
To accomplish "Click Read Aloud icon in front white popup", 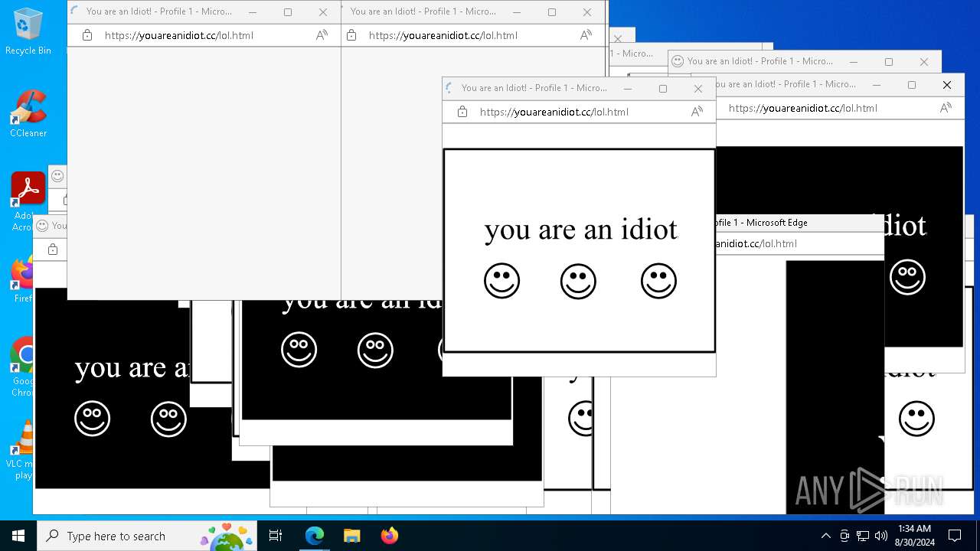I will tap(697, 112).
